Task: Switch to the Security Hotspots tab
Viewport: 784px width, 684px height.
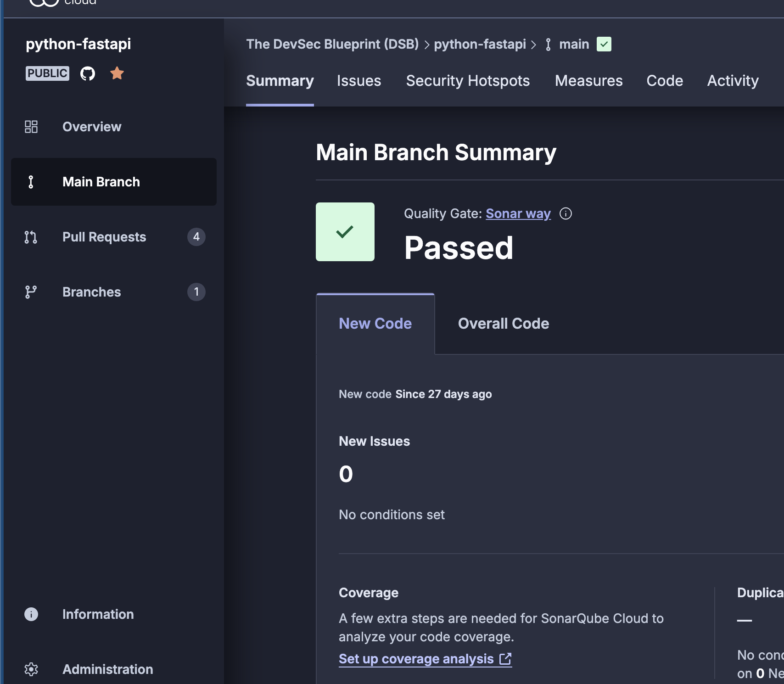Action: 468,81
